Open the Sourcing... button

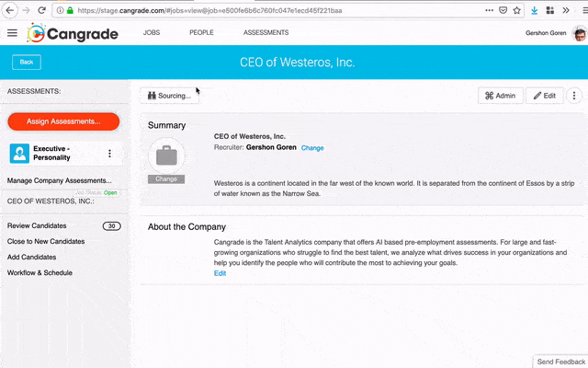click(169, 96)
